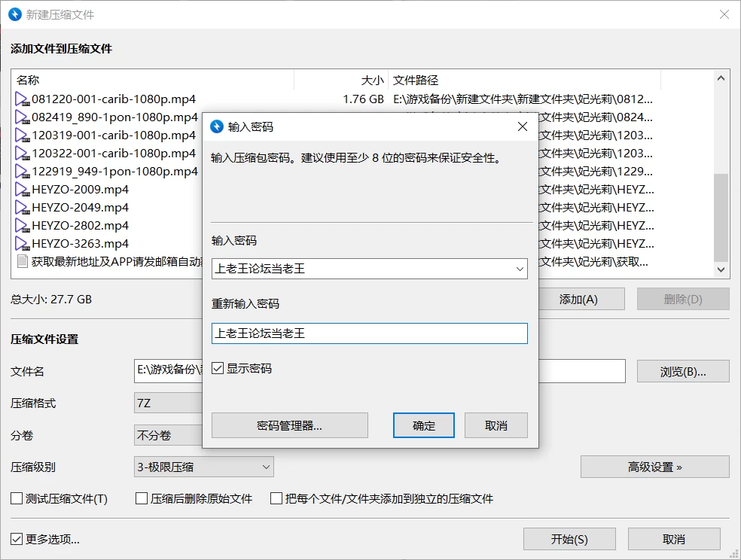Image resolution: width=741 pixels, height=560 pixels.
Task: Click the video icon of 122919_949-1pon-1080p.mp4
Action: click(22, 172)
